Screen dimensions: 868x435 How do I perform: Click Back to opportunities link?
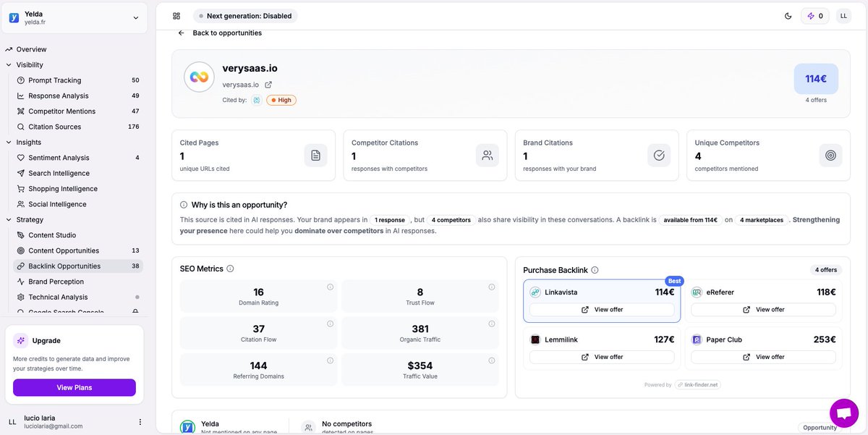click(227, 33)
